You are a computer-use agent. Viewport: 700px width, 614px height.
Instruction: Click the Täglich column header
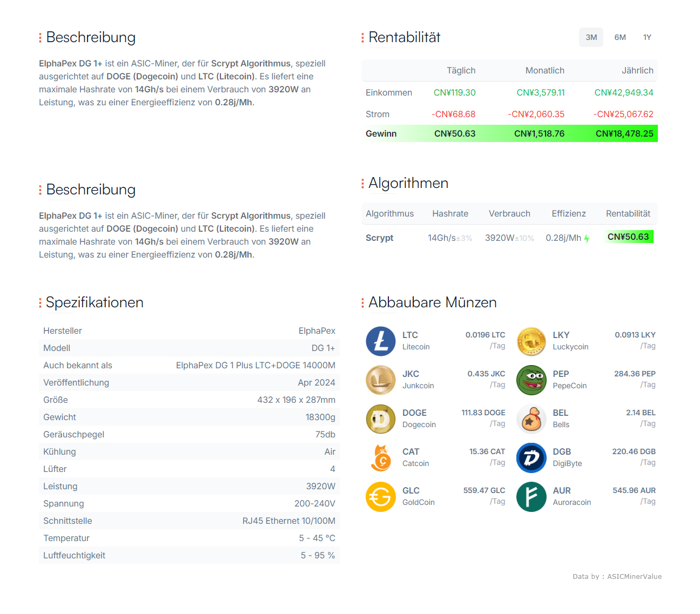point(461,70)
